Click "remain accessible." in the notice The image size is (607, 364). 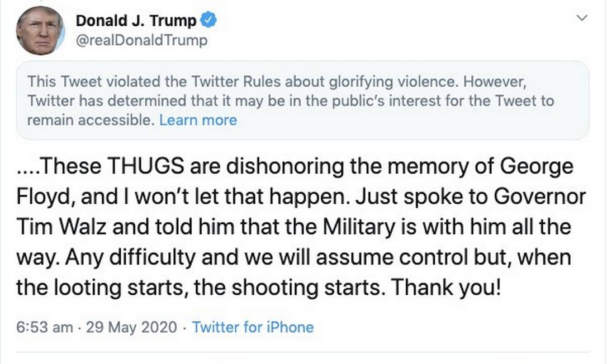point(89,120)
